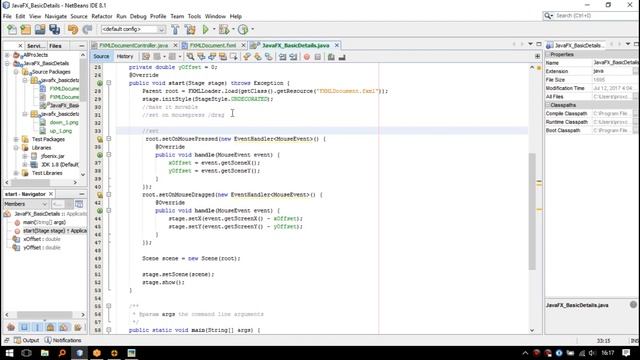640x360 pixels.
Task: Open the Notifications button
Action: (63, 340)
